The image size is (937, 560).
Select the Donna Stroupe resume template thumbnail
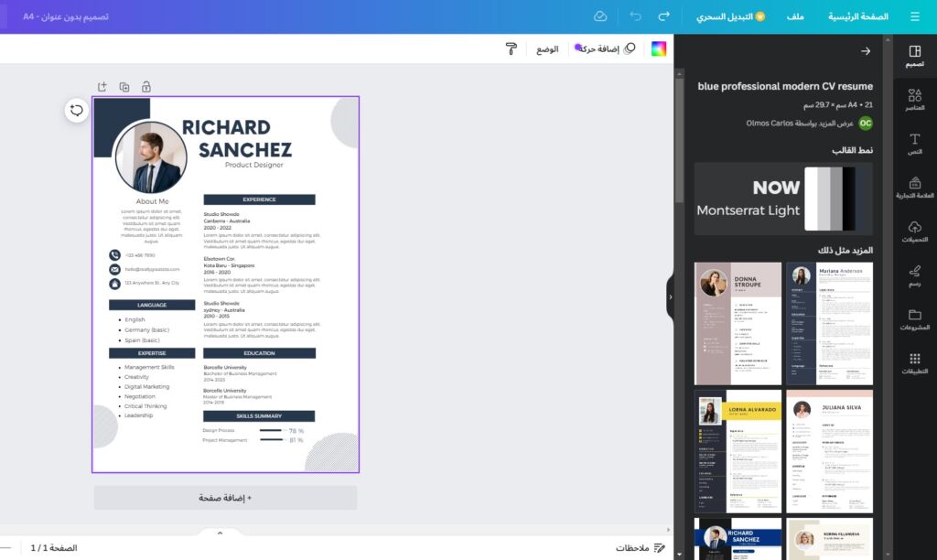(x=738, y=323)
